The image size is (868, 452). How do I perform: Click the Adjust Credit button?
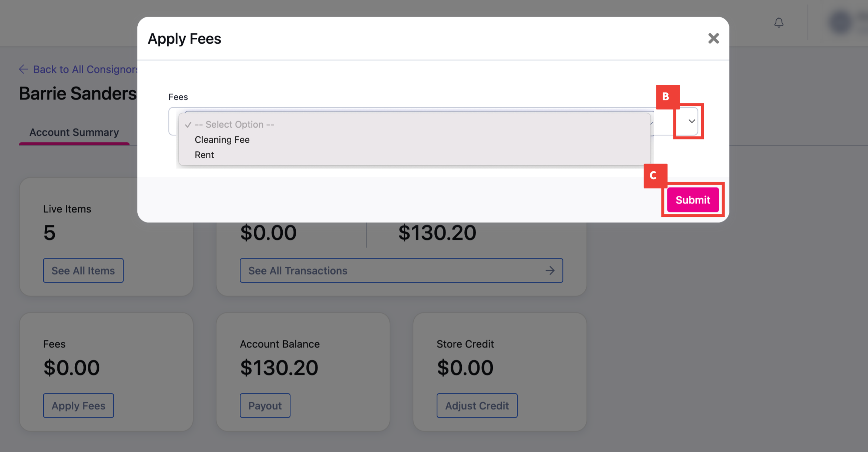(x=477, y=405)
